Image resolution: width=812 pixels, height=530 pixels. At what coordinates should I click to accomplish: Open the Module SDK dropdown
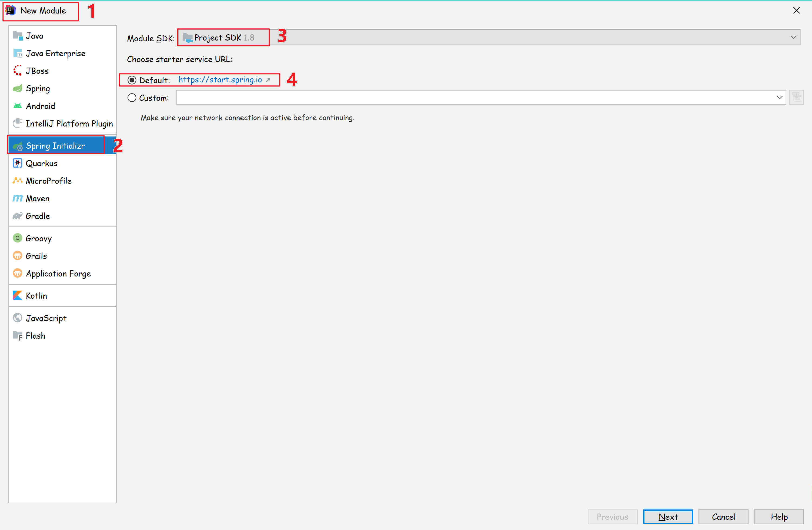click(794, 37)
